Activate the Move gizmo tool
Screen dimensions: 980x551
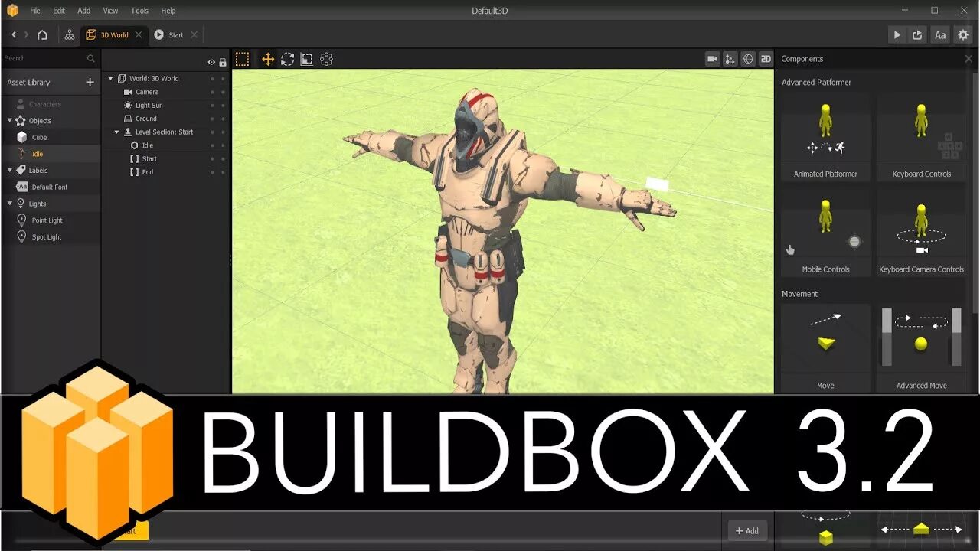(268, 59)
